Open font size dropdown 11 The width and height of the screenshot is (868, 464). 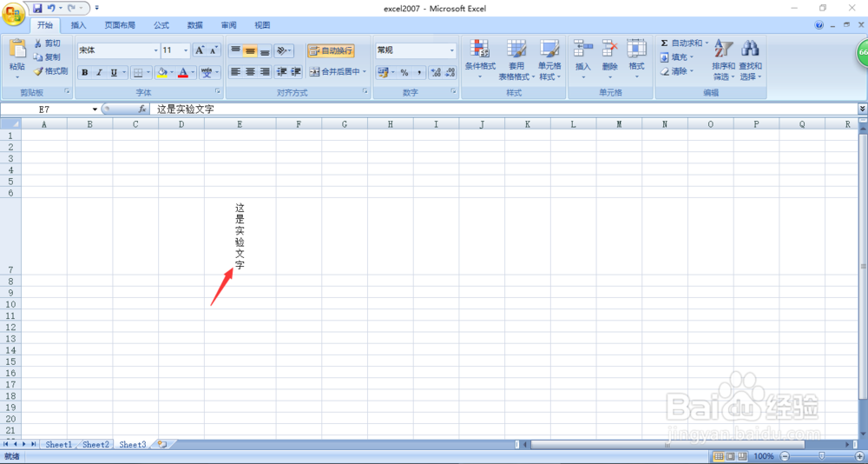tap(186, 50)
